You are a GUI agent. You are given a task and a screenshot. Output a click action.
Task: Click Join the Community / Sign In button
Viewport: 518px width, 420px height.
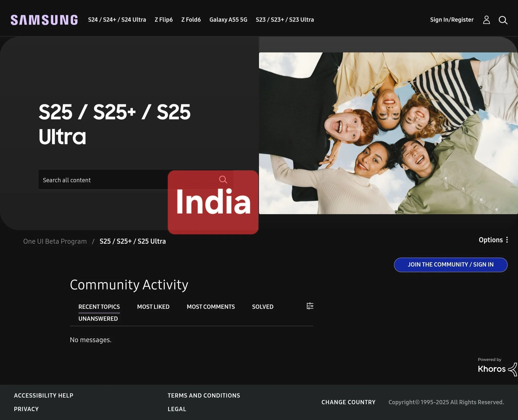point(450,265)
